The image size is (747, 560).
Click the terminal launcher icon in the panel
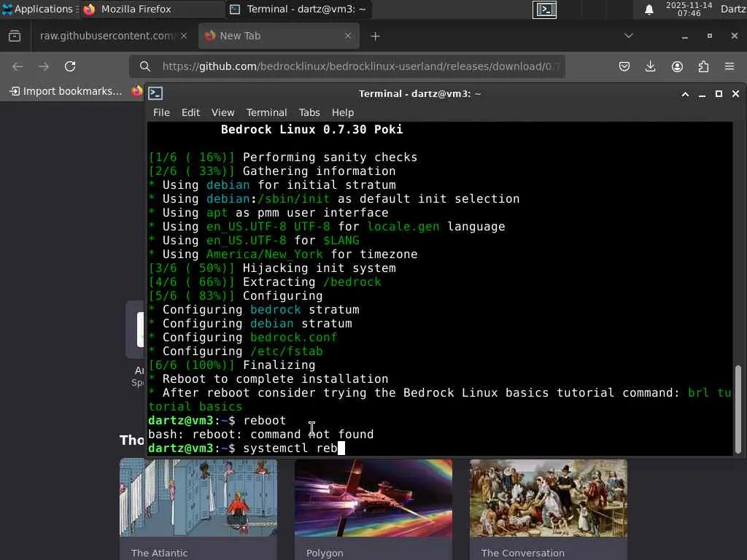tap(544, 9)
